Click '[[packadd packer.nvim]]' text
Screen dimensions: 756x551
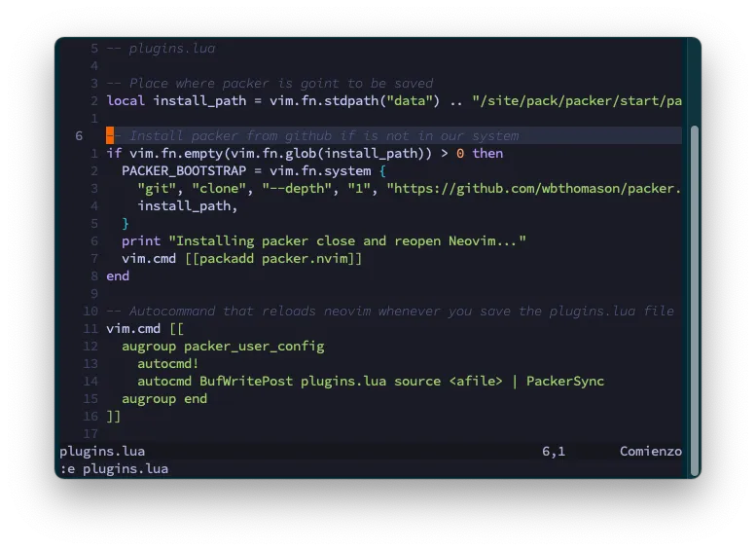pos(273,259)
